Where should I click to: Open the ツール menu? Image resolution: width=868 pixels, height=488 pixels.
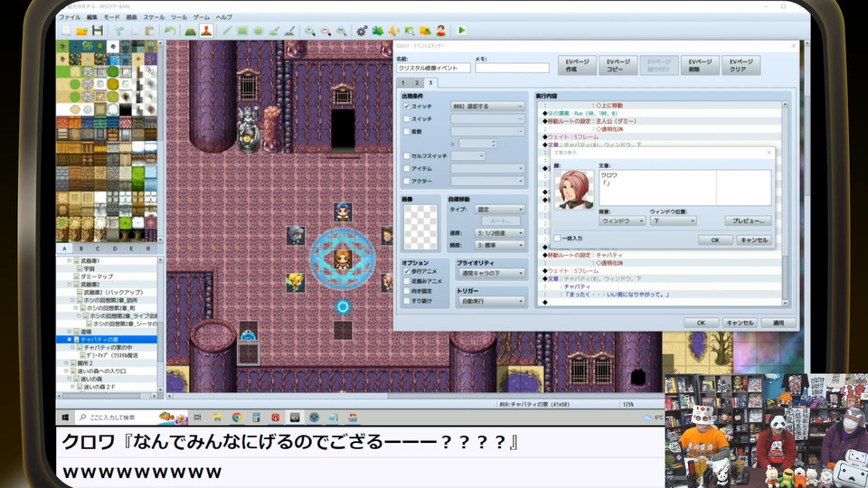click(179, 17)
